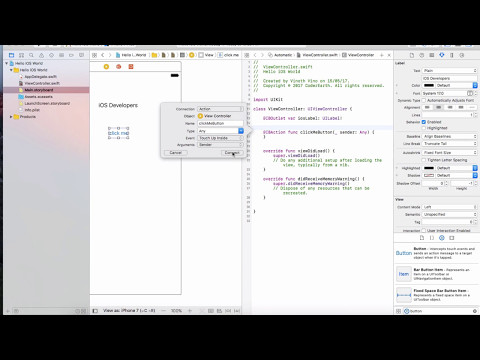Open the Report navigator icon
The image size is (480, 360).
tap(81, 55)
